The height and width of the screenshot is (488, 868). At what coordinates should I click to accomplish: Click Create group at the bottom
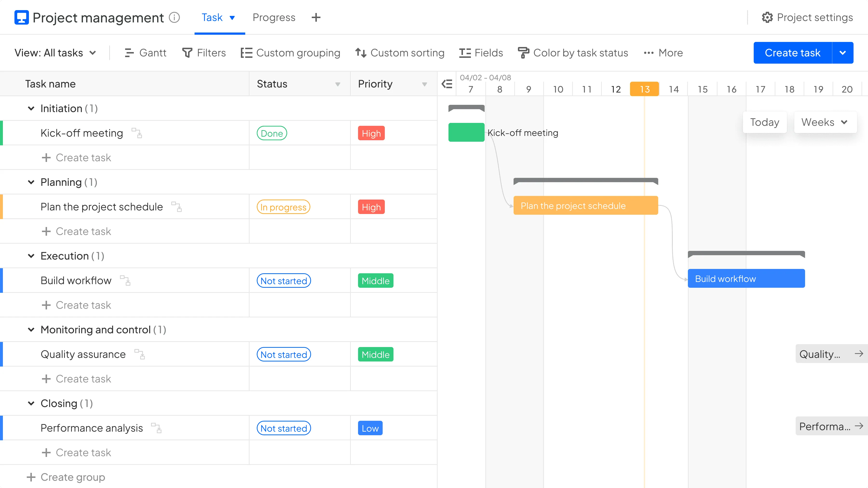(66, 477)
